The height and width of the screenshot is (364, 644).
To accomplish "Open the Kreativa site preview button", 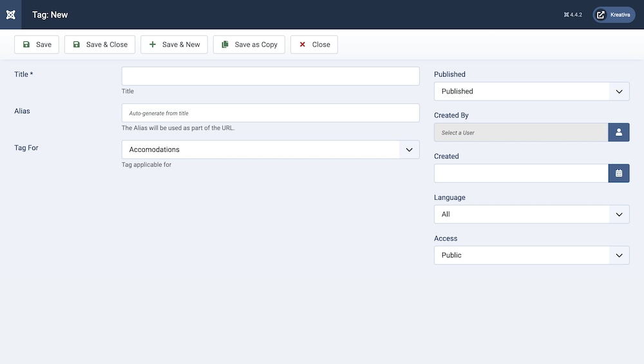I will point(614,14).
